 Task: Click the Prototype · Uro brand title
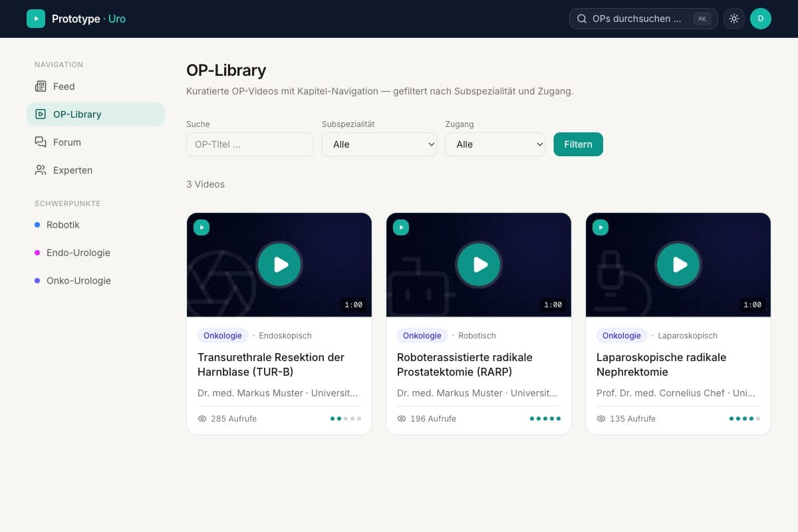[88, 19]
